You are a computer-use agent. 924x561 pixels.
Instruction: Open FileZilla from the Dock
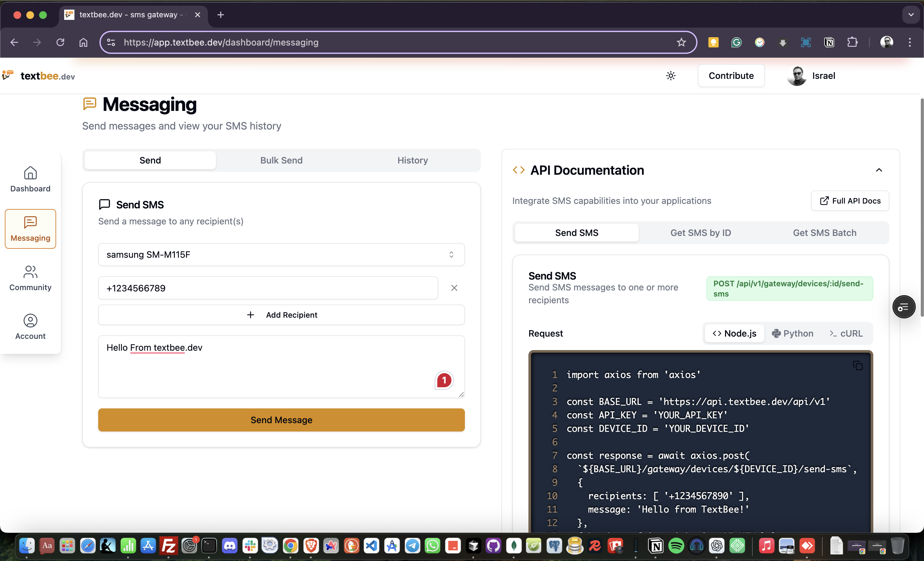(169, 546)
